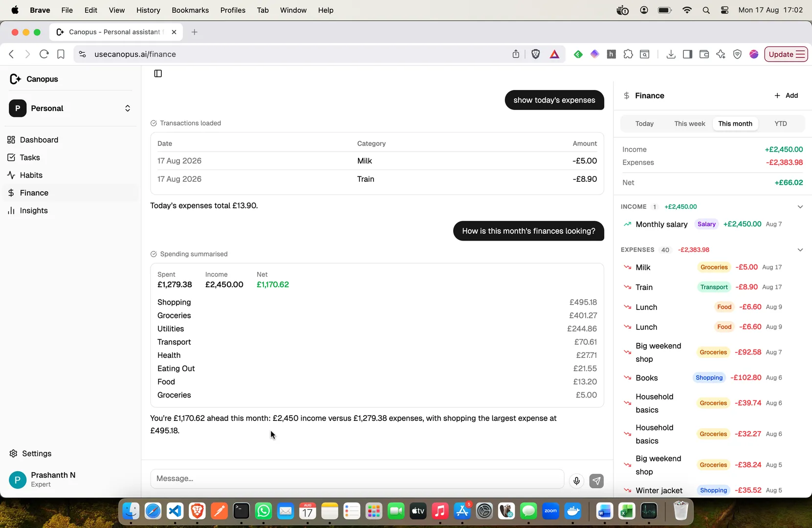Open the Brave Wallet icon
The height and width of the screenshot is (528, 812).
pos(704,54)
